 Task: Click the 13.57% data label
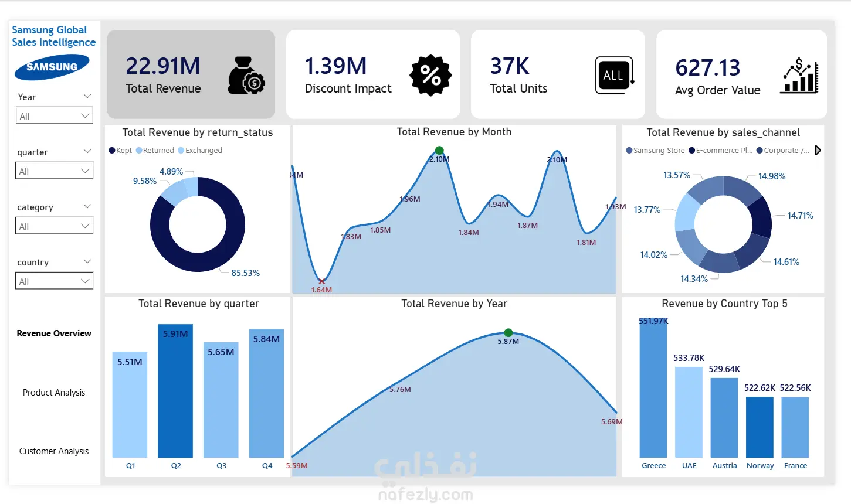pos(677,175)
